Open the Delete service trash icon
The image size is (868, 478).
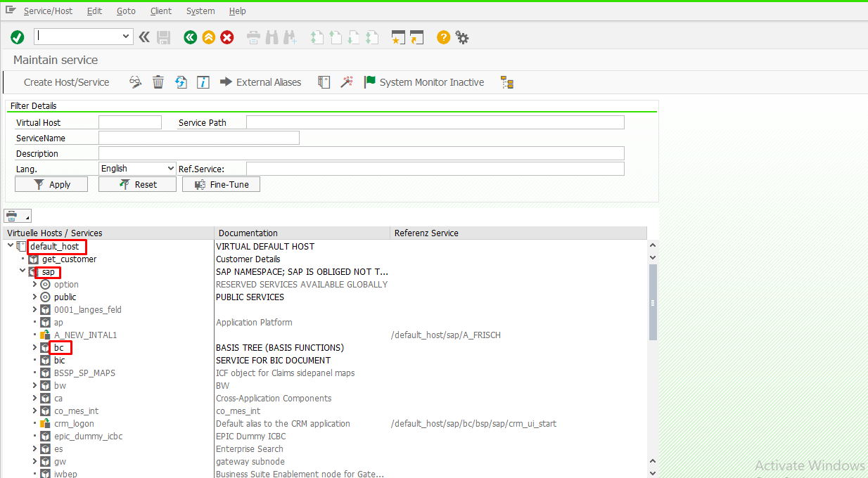click(158, 82)
